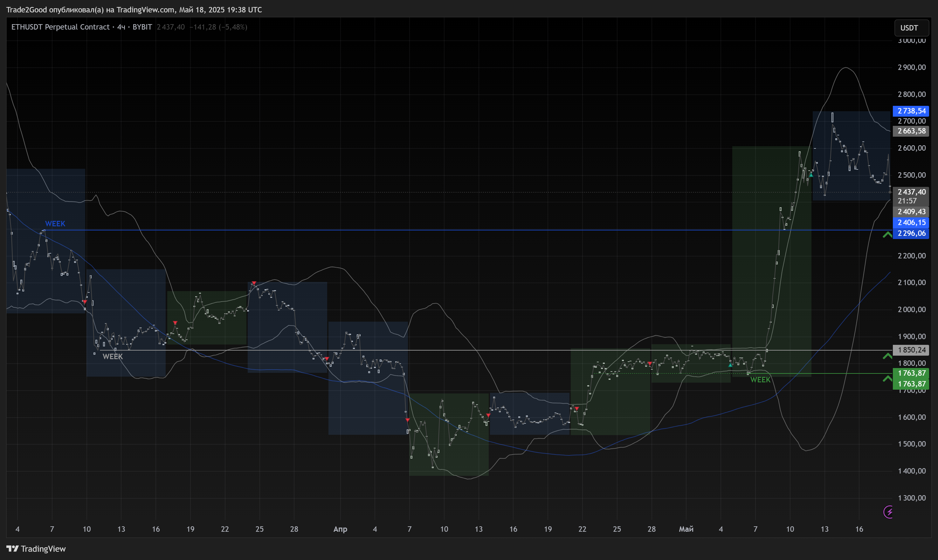Click red triangle marker near March 25

254,283
